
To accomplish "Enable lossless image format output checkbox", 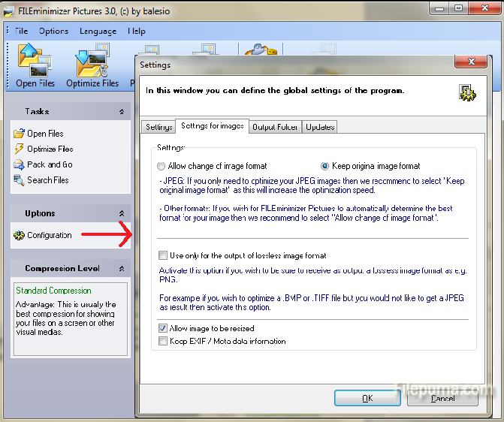I will (163, 255).
